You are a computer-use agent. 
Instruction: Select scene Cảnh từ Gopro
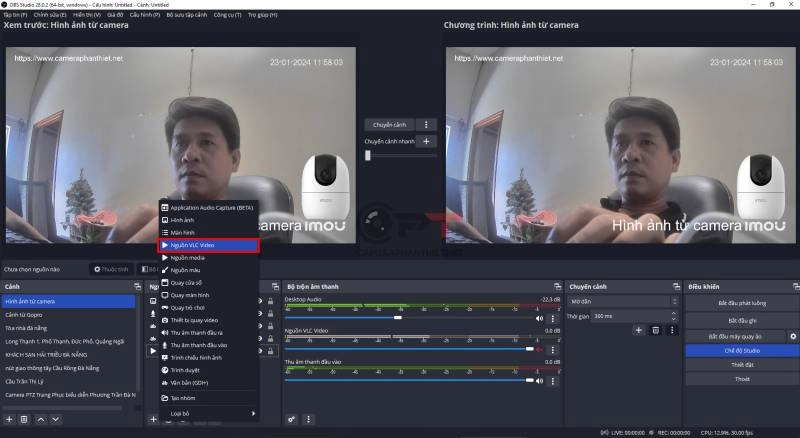69,315
